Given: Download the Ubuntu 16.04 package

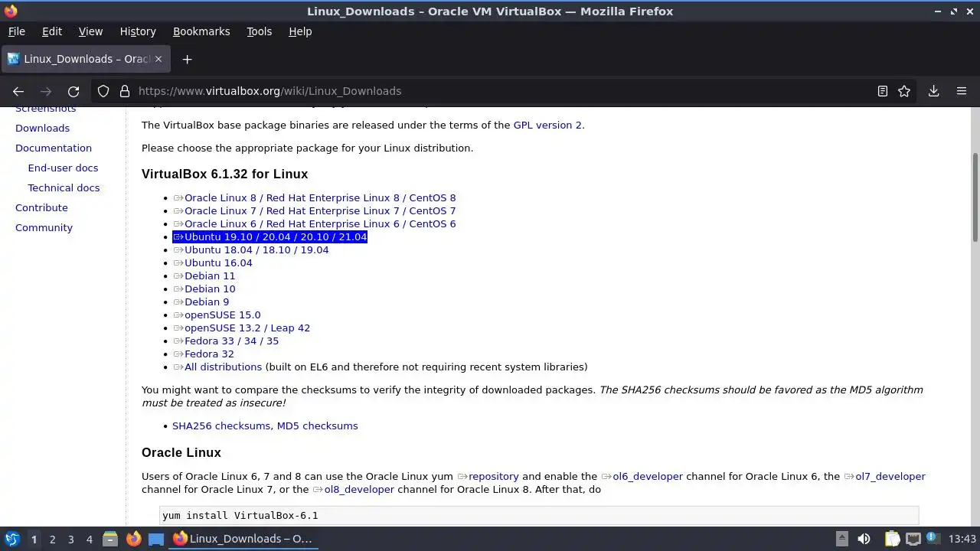Looking at the screenshot, I should tap(212, 262).
